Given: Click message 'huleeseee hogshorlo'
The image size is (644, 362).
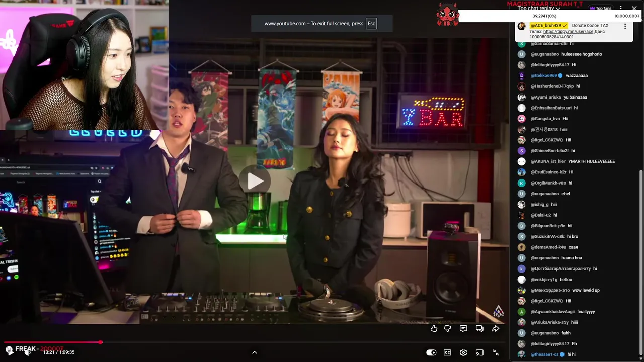Looking at the screenshot, I should point(582,54).
